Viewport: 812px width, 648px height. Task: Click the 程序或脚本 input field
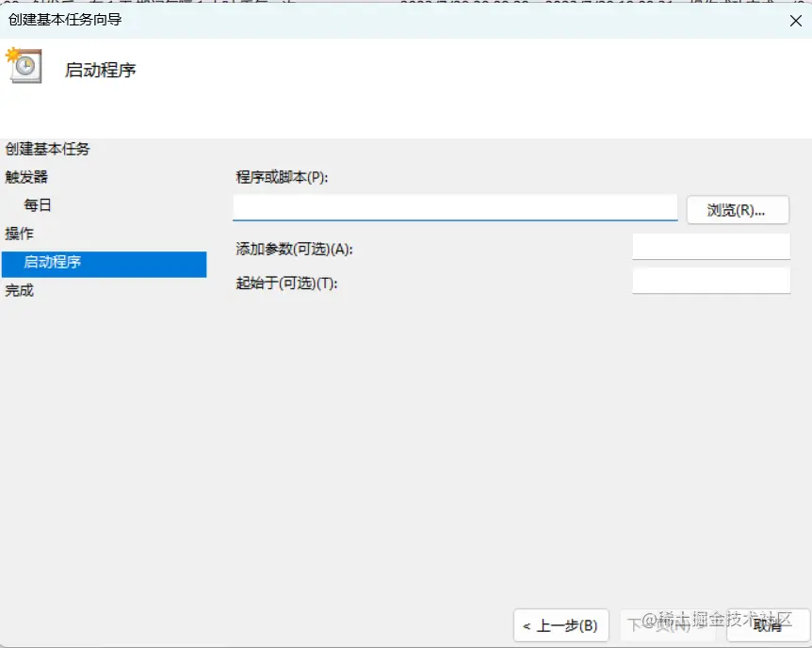pos(455,207)
